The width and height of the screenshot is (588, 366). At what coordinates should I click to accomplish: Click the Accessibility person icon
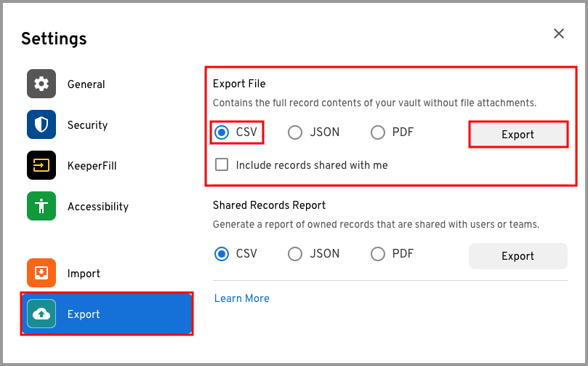point(41,207)
